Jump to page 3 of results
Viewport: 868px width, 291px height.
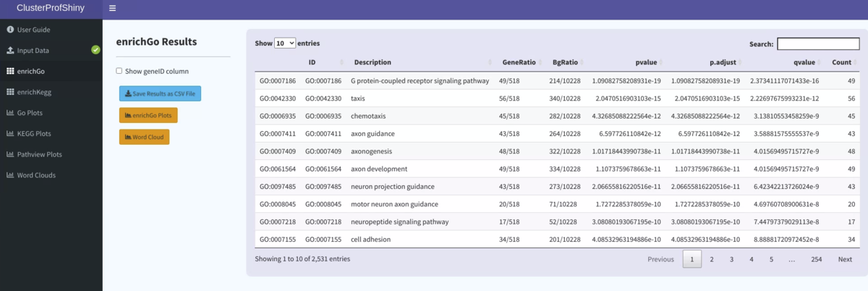(731, 259)
